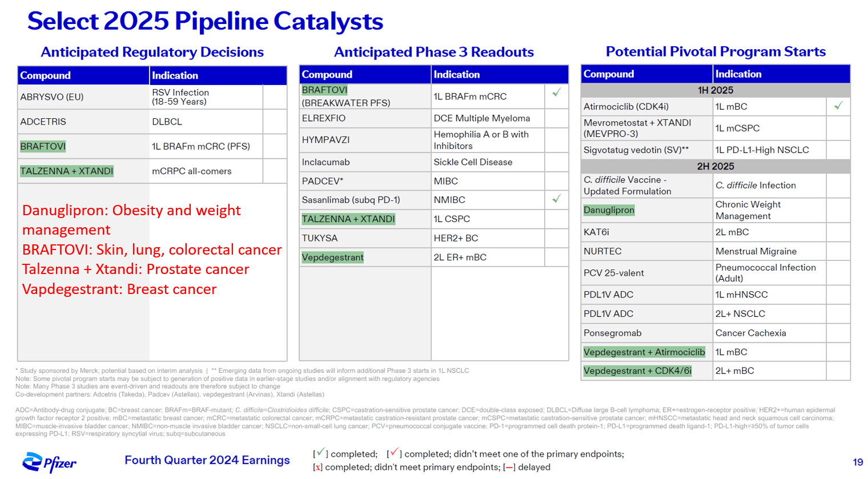This screenshot has width=868, height=479.
Task: Click the Select 2025 Pipeline Catalysts title
Action: (204, 21)
